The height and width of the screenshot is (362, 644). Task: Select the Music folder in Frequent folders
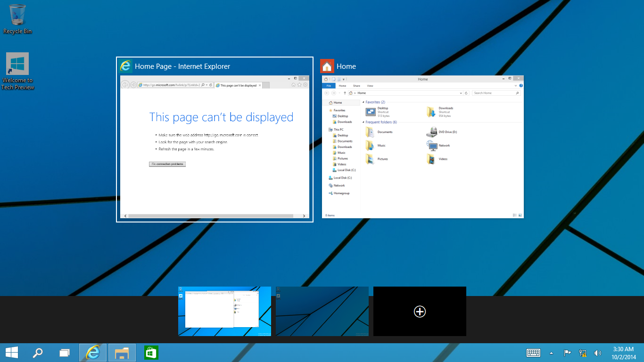click(376, 146)
